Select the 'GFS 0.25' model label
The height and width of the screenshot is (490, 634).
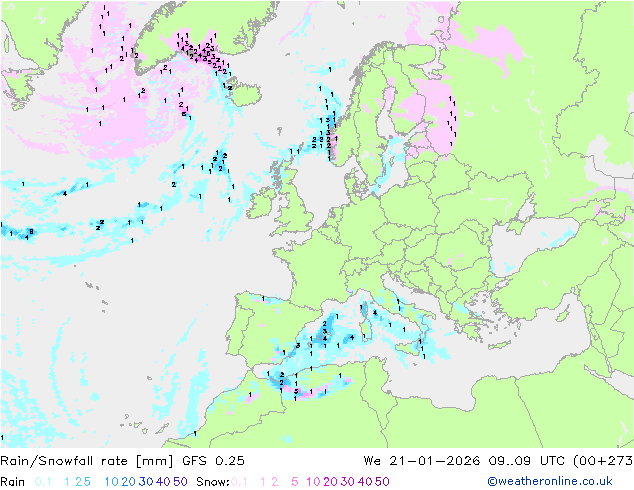tap(213, 461)
